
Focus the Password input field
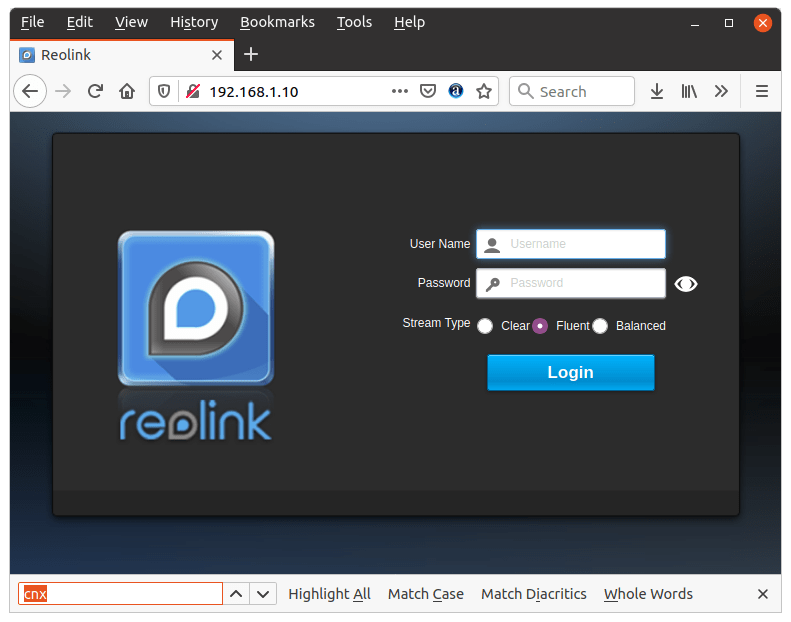571,283
